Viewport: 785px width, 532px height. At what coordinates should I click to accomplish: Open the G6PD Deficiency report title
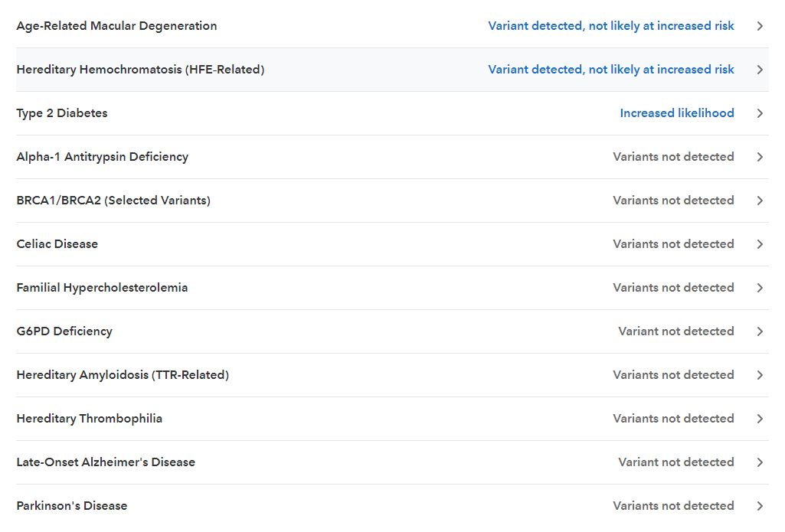coord(64,331)
